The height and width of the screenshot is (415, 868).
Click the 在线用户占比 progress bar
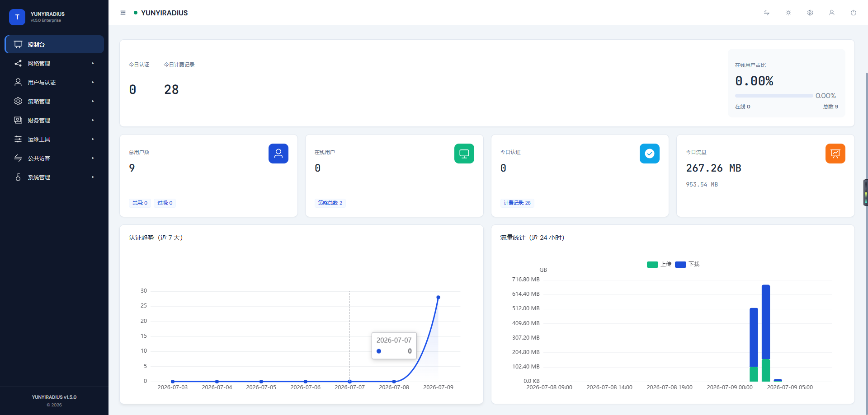pyautogui.click(x=774, y=96)
